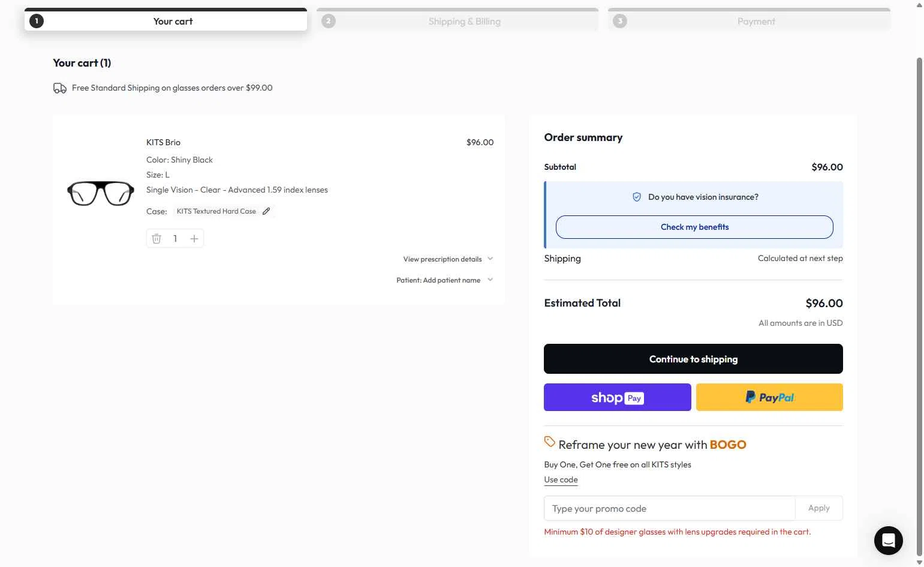Click the KITS Brio item price $96.00
The width and height of the screenshot is (924, 567).
tap(480, 143)
